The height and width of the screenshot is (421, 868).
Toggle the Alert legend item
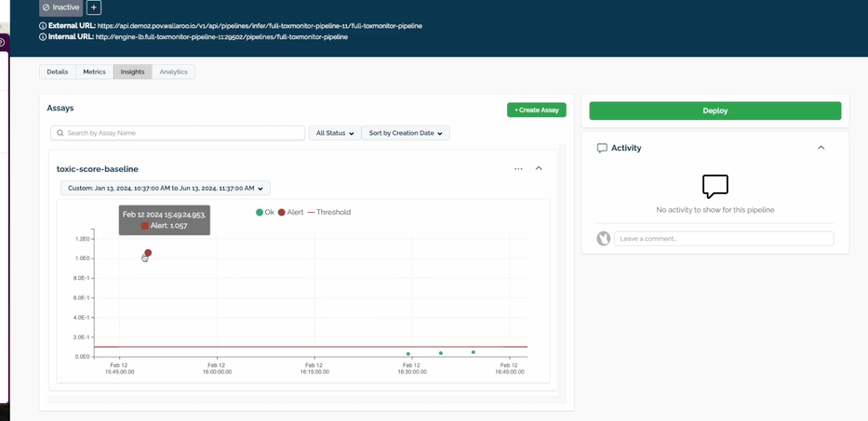[290, 213]
